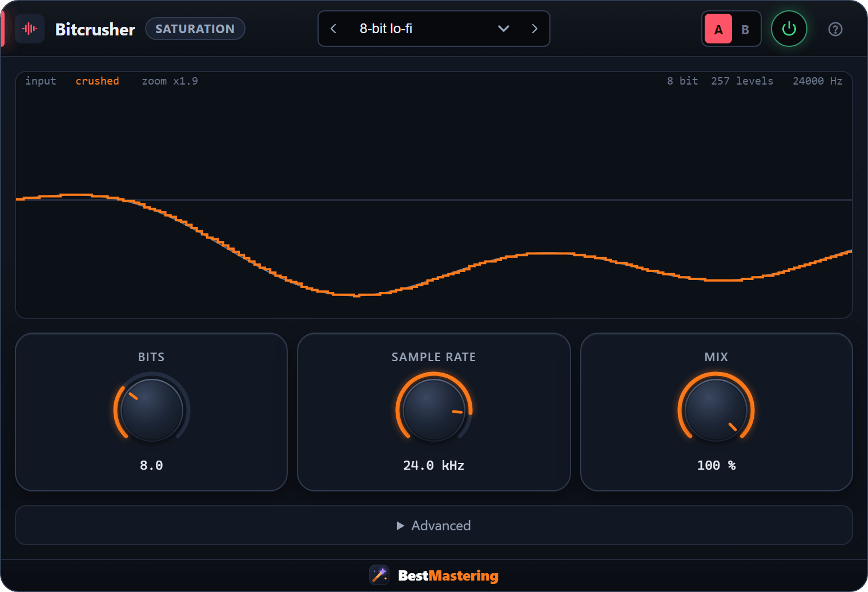Switch to A state
This screenshot has width=868, height=592.
[x=718, y=29]
